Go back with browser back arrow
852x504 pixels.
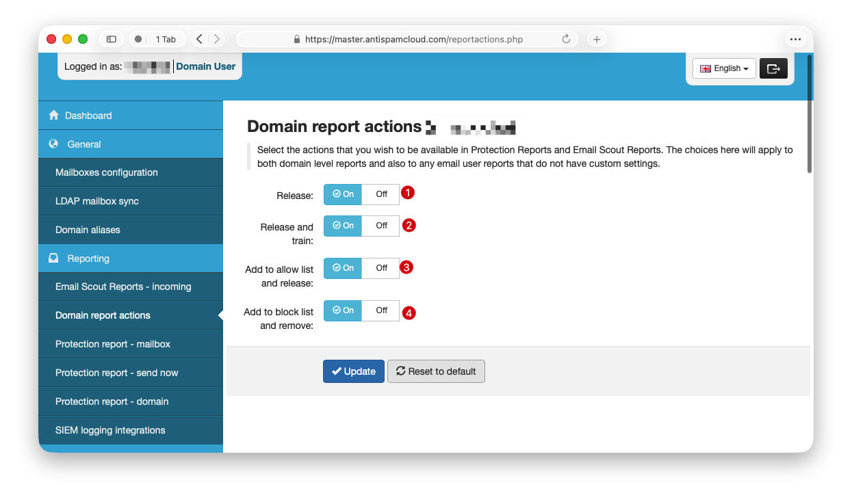point(199,39)
